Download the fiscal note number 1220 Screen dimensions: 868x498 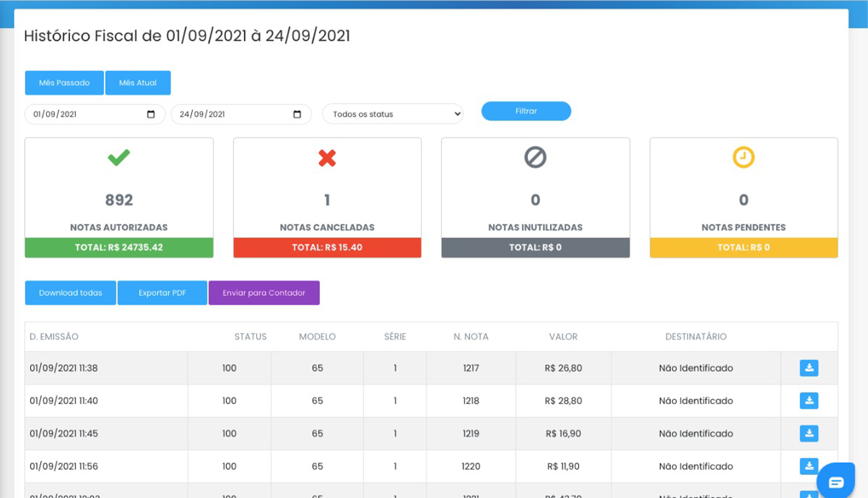click(x=809, y=466)
